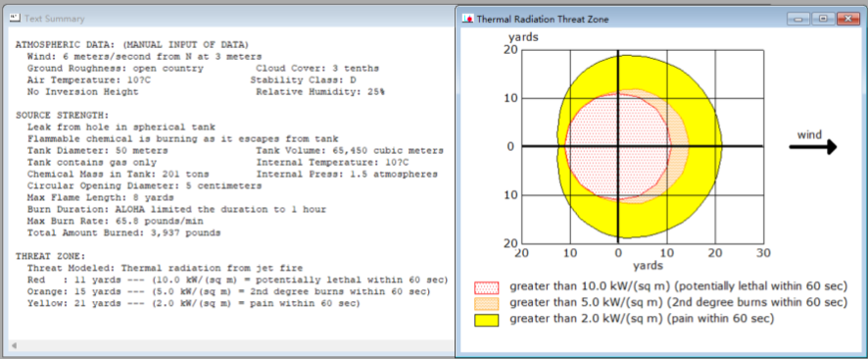Click the wind direction arrow
This screenshot has height=359, width=868.
812,147
